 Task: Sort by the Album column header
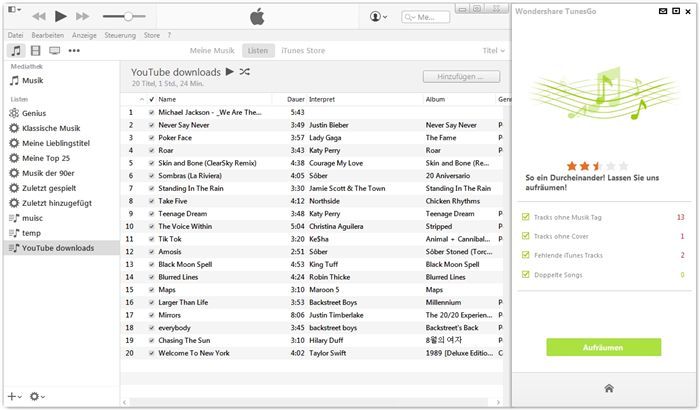click(x=435, y=99)
